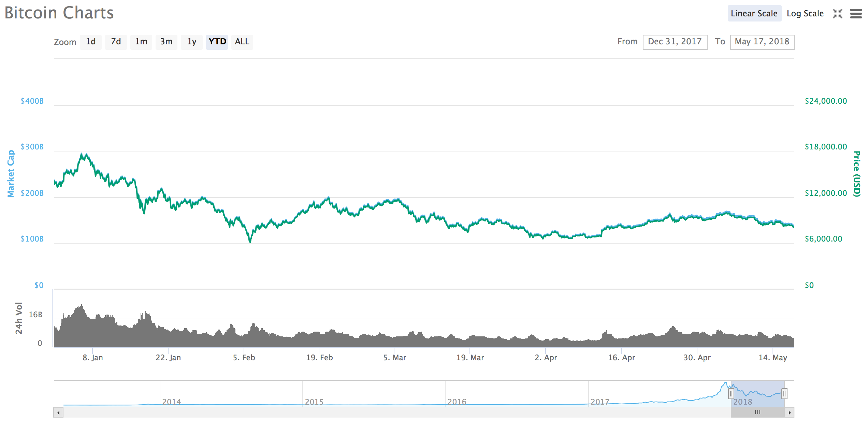Switch to Log Scale

[805, 14]
